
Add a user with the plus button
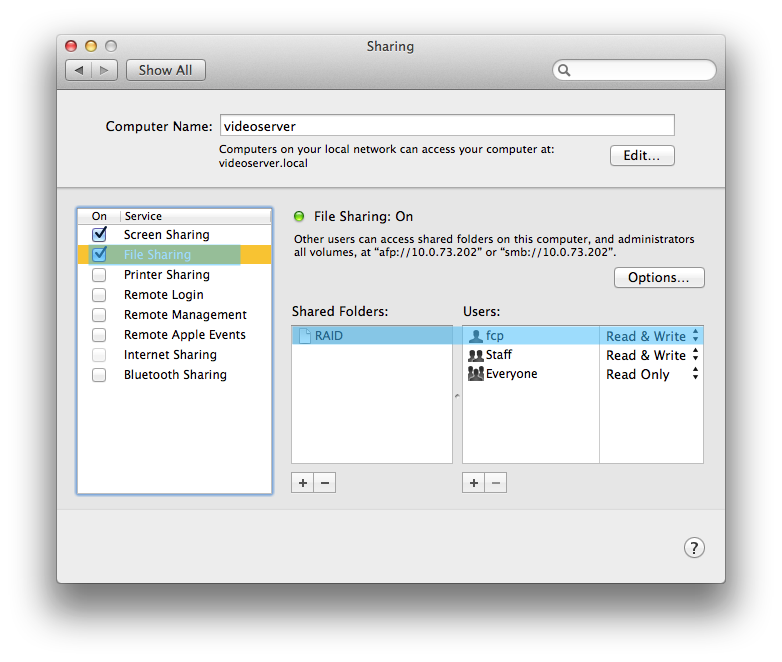coord(474,483)
